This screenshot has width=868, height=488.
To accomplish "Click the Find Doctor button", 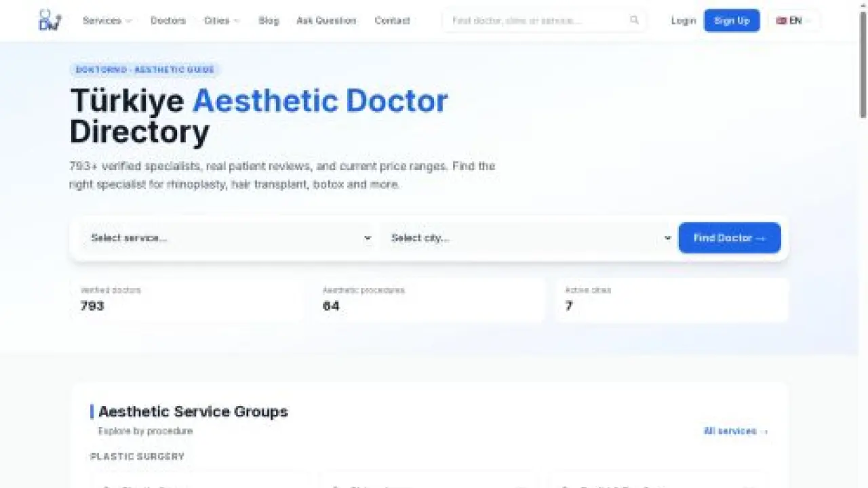I will point(730,238).
